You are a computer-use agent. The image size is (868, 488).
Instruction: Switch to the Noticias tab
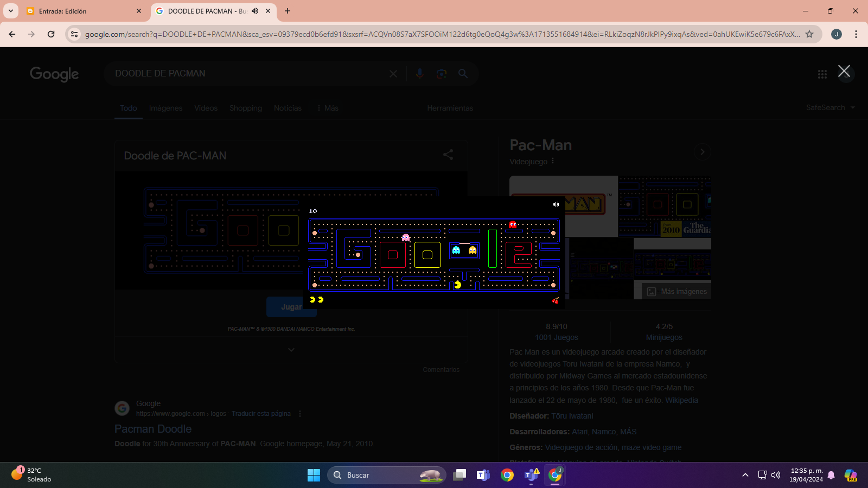[x=288, y=108]
